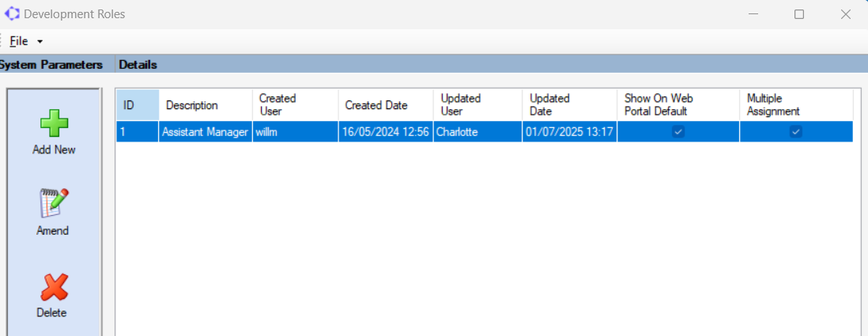Sort by the ID column header
This screenshot has height=336, width=868.
click(138, 105)
